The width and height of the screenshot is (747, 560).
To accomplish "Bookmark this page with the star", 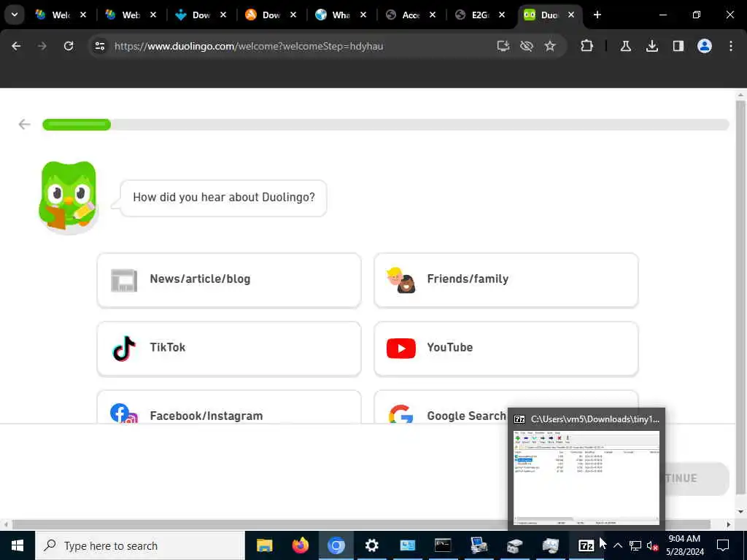I will (x=550, y=46).
